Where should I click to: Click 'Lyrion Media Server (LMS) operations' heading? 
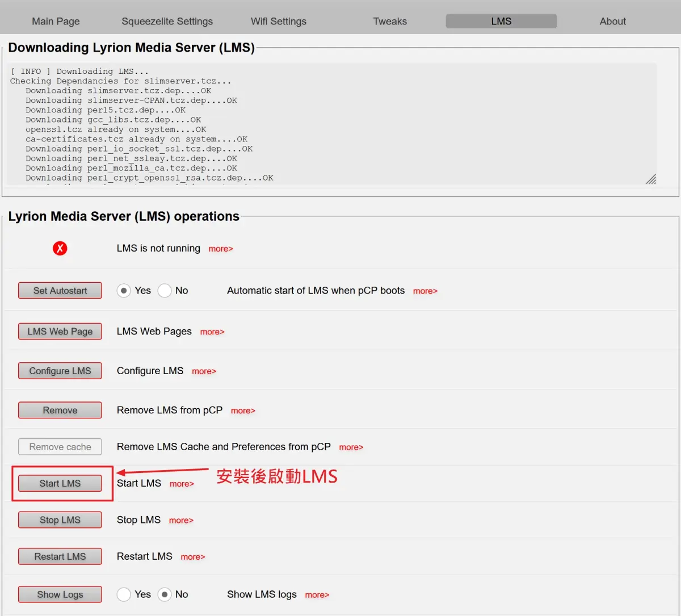pos(124,216)
